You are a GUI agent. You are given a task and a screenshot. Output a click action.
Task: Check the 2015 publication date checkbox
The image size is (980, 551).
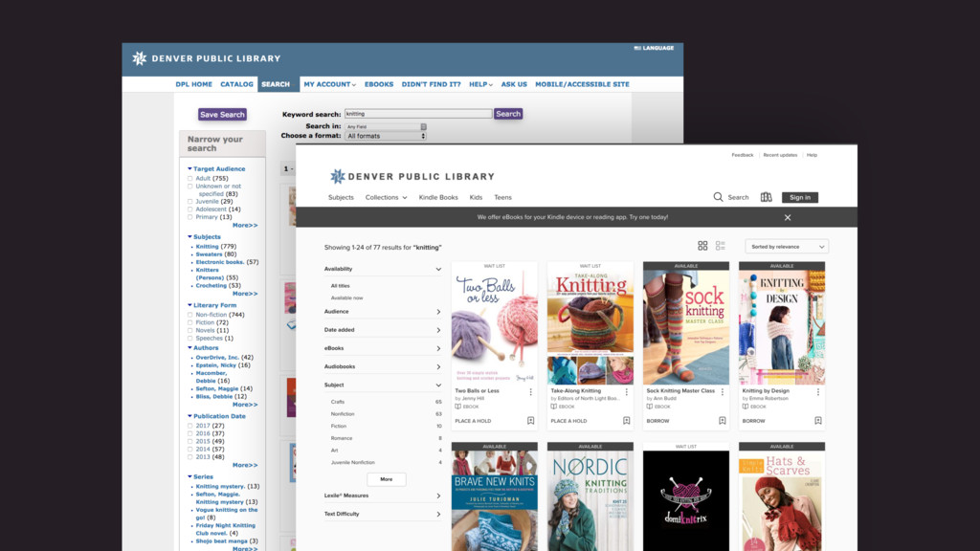[x=190, y=441]
